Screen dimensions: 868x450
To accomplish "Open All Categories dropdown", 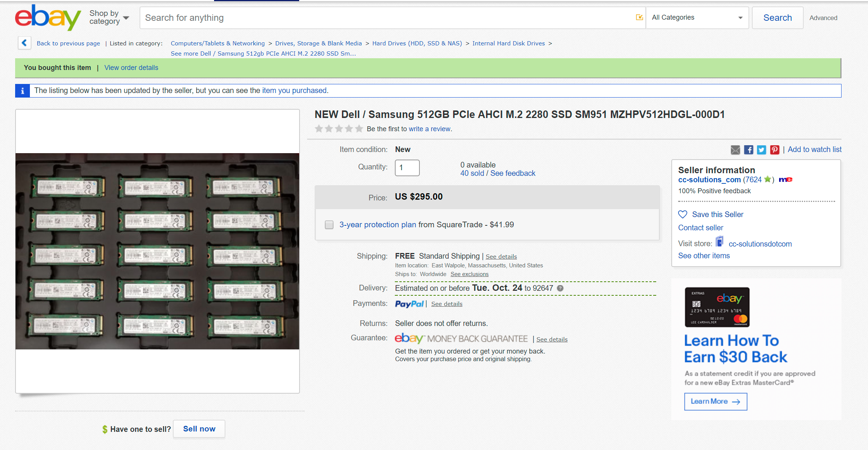I will (697, 17).
